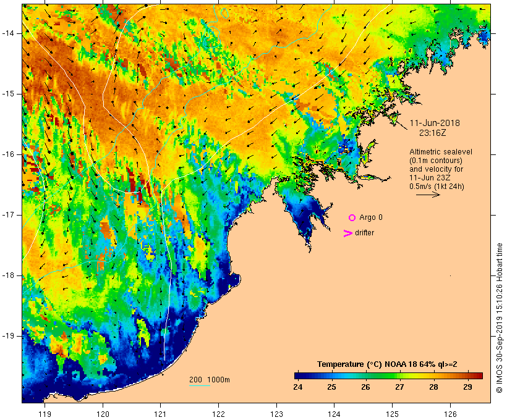Click the 'and velocity for' text line
The image size is (507, 420).
(436, 169)
